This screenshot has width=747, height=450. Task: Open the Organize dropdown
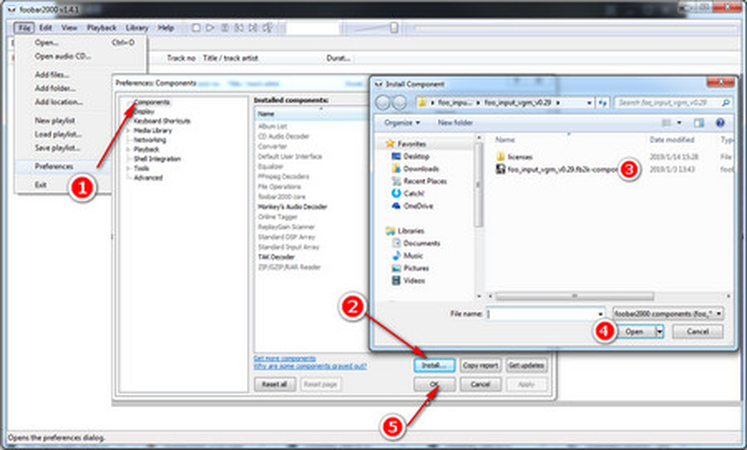402,123
